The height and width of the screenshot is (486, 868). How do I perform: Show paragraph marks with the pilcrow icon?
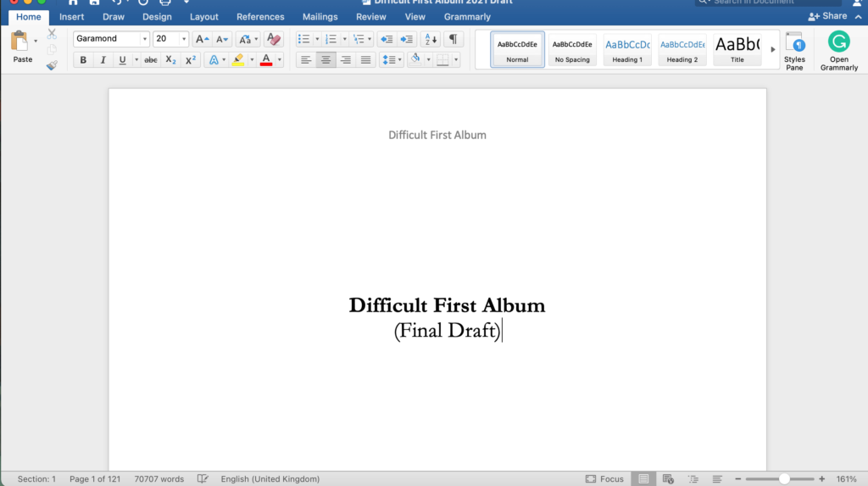(x=453, y=39)
